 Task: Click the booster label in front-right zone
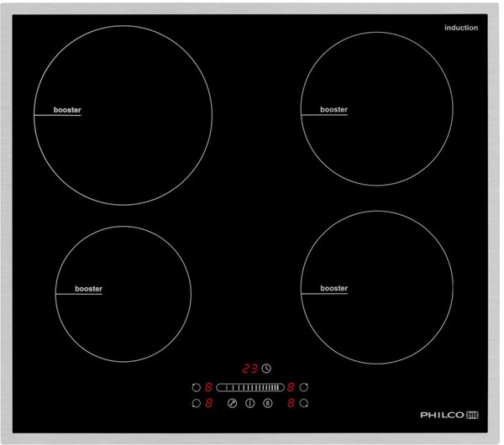(334, 288)
